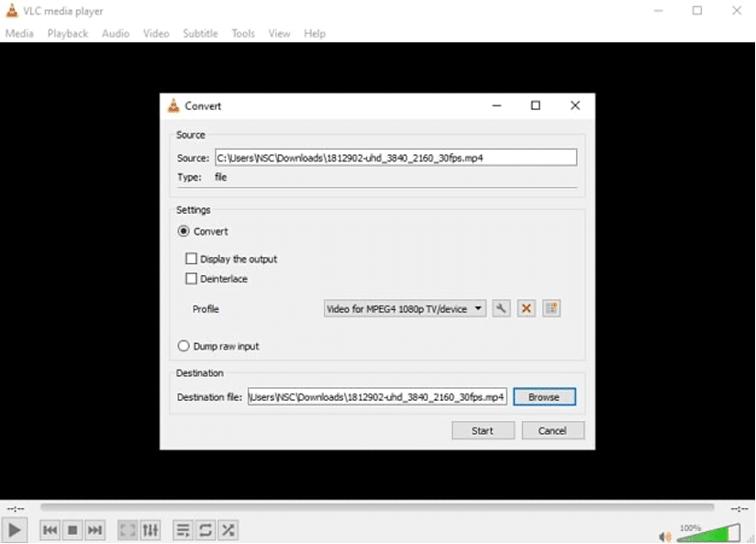756x544 pixels.
Task: Create a new conversion profile
Action: pos(550,308)
